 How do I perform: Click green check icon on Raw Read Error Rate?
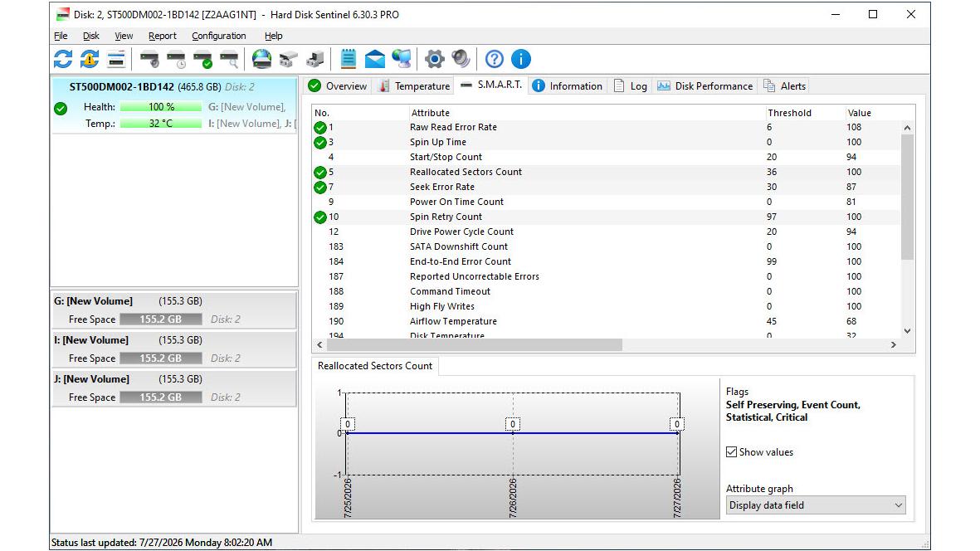pos(320,128)
